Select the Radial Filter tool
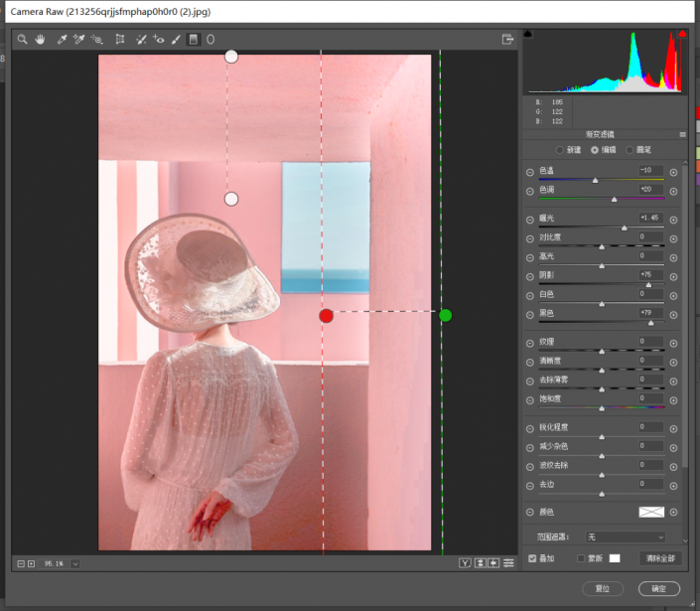The height and width of the screenshot is (611, 700). (210, 40)
